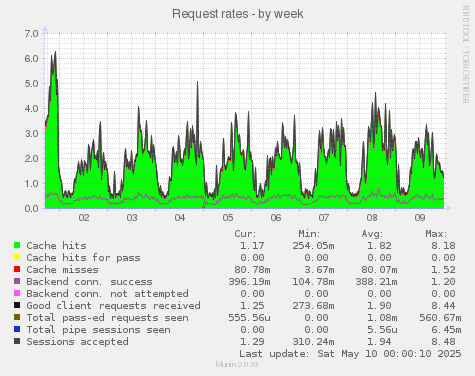This screenshot has height=376, width=475.
Task: Click the 'Sessions accepted' legend label
Action: pos(77,342)
